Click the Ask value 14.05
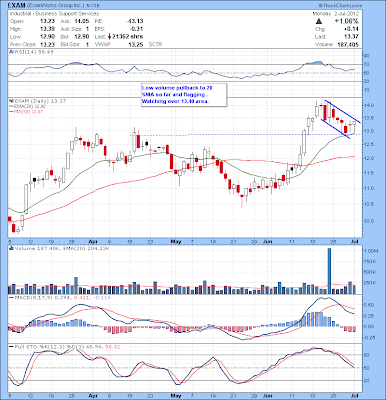This screenshot has width=386, height=400. (x=82, y=21)
